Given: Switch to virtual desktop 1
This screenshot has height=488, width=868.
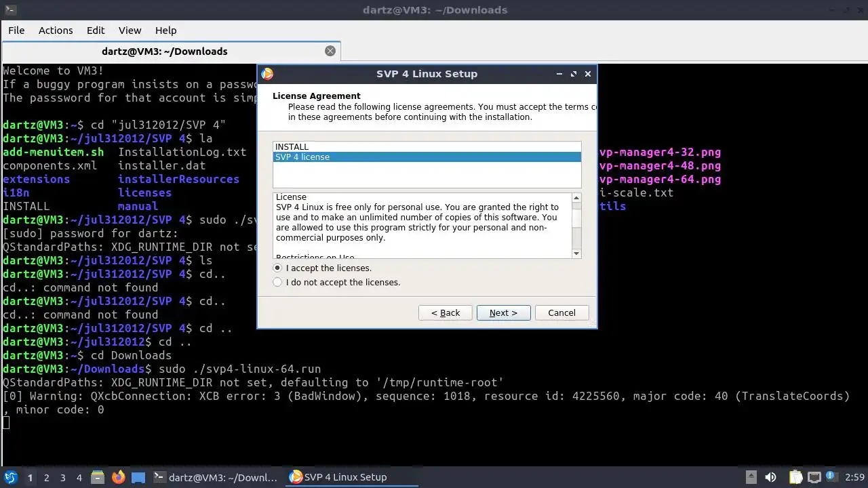Looking at the screenshot, I should 30,477.
